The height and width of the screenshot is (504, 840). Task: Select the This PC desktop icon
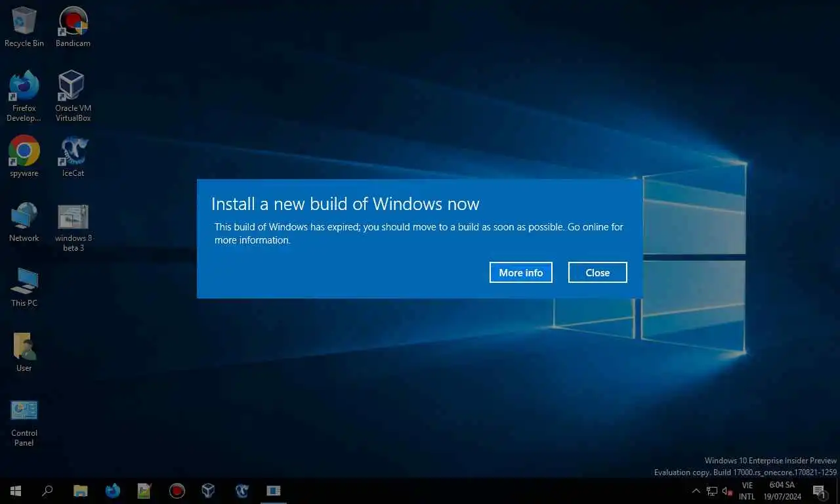[24, 287]
